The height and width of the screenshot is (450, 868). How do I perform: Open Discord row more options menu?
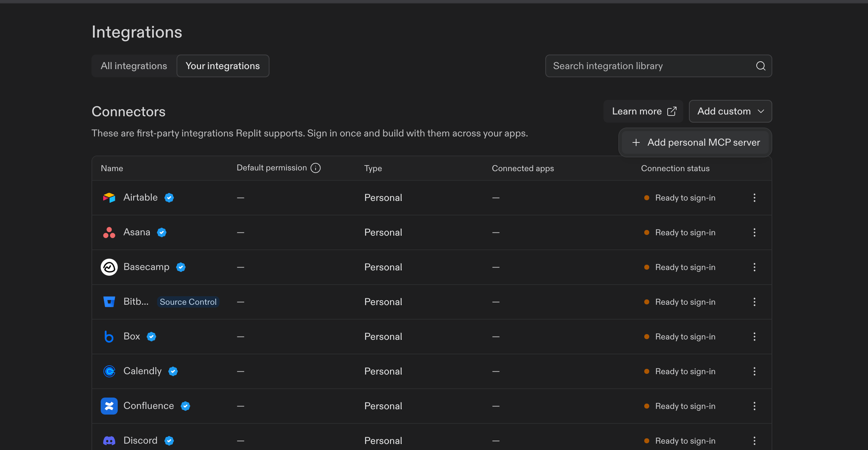[755, 441]
